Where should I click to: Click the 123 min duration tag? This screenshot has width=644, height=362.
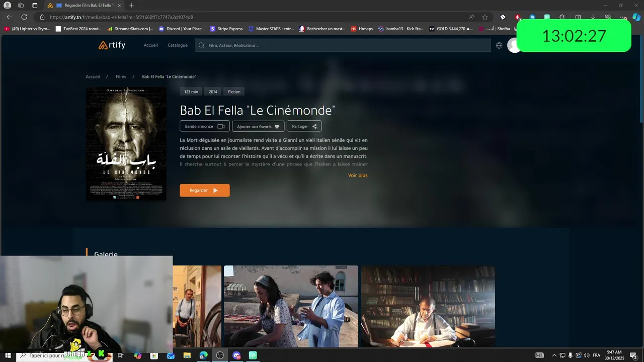pyautogui.click(x=191, y=92)
